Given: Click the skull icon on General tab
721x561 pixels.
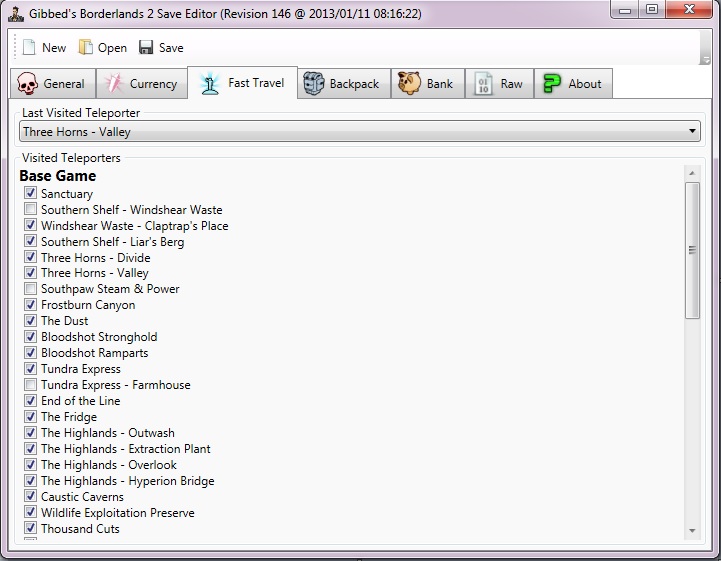Looking at the screenshot, I should pos(27,84).
